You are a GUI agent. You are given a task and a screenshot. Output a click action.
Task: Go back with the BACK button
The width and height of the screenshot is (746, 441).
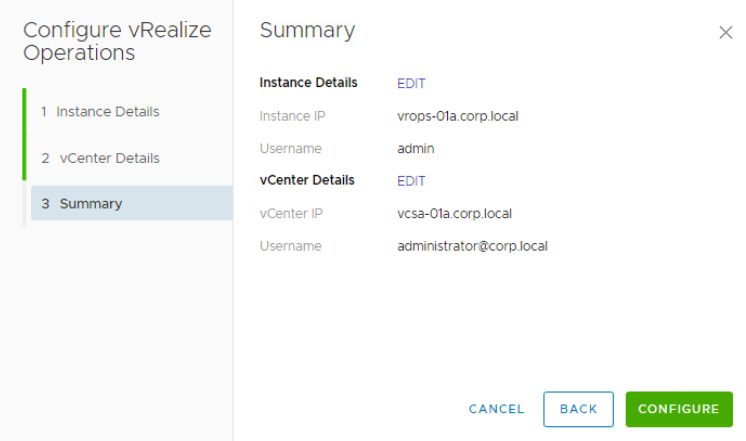578,409
